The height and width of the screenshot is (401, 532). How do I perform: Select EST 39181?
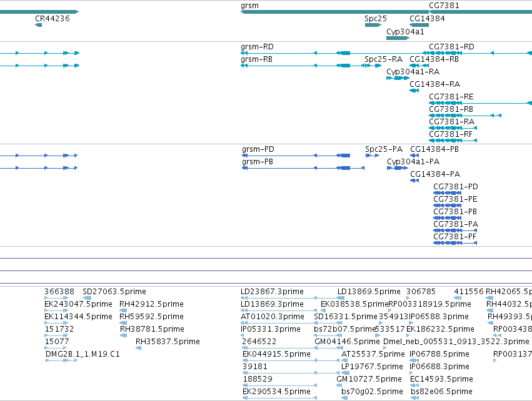pos(255,367)
